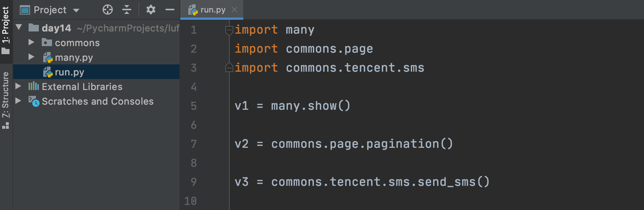The width and height of the screenshot is (644, 210).
Task: Select many.py in the project tree
Action: (74, 58)
